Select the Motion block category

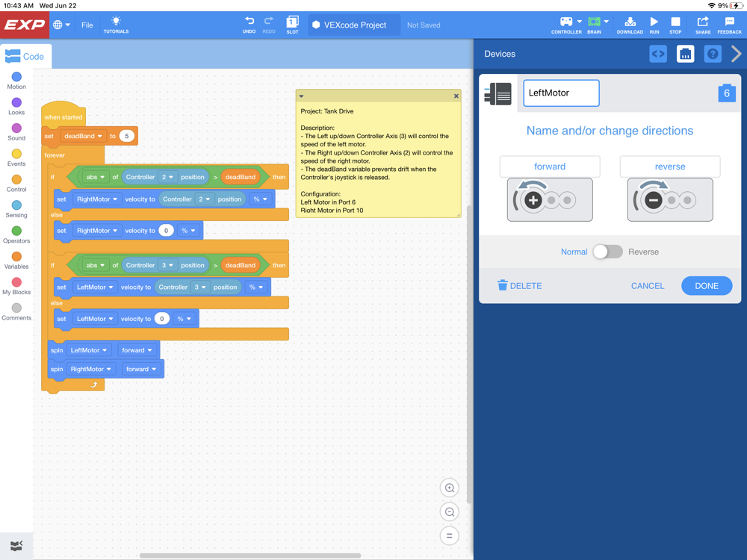pyautogui.click(x=16, y=81)
